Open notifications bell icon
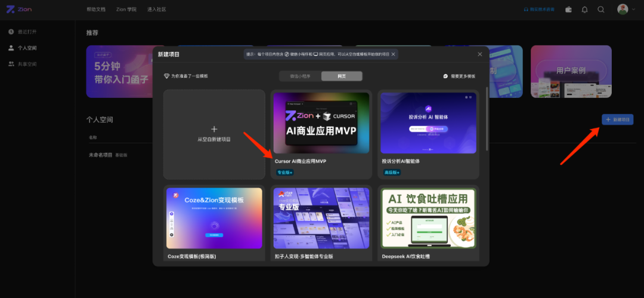This screenshot has width=644, height=298. (x=584, y=10)
